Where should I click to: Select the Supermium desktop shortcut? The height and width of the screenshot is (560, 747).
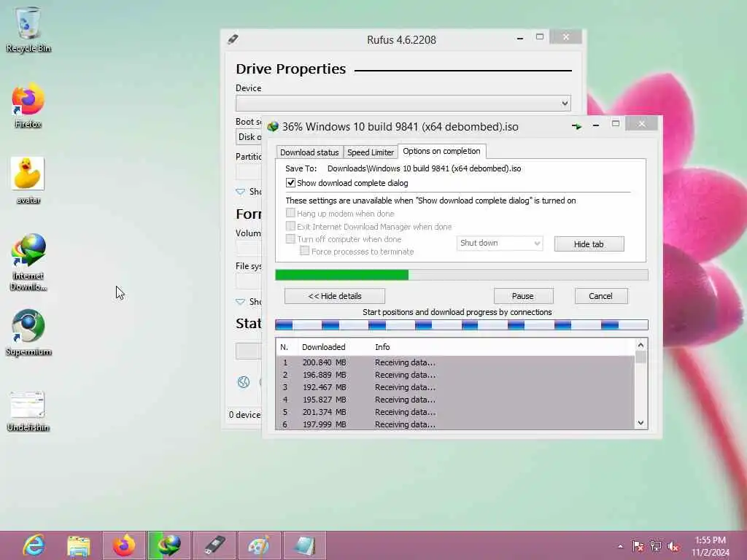28,332
